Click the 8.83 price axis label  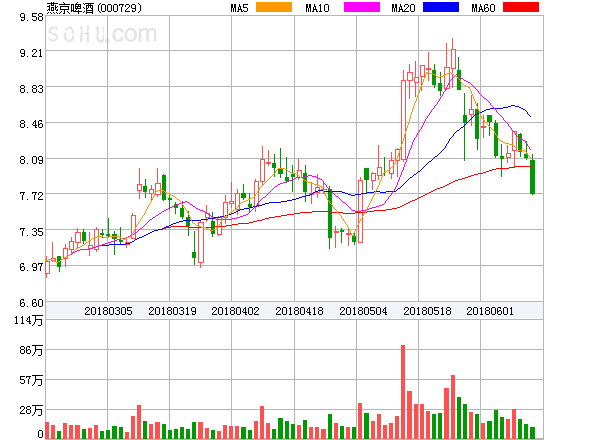click(31, 89)
